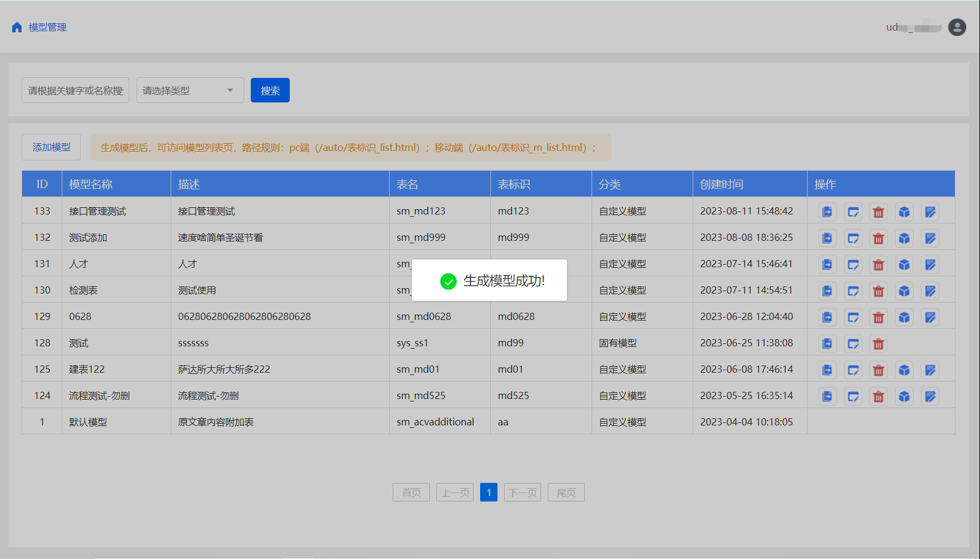Delete model 128 with the trash icon
The width and height of the screenshot is (980, 559).
878,343
